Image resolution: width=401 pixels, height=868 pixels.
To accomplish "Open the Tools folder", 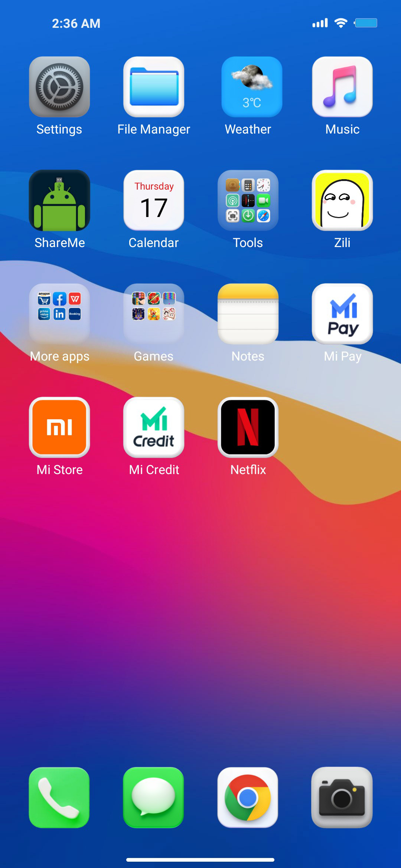I will point(248,200).
